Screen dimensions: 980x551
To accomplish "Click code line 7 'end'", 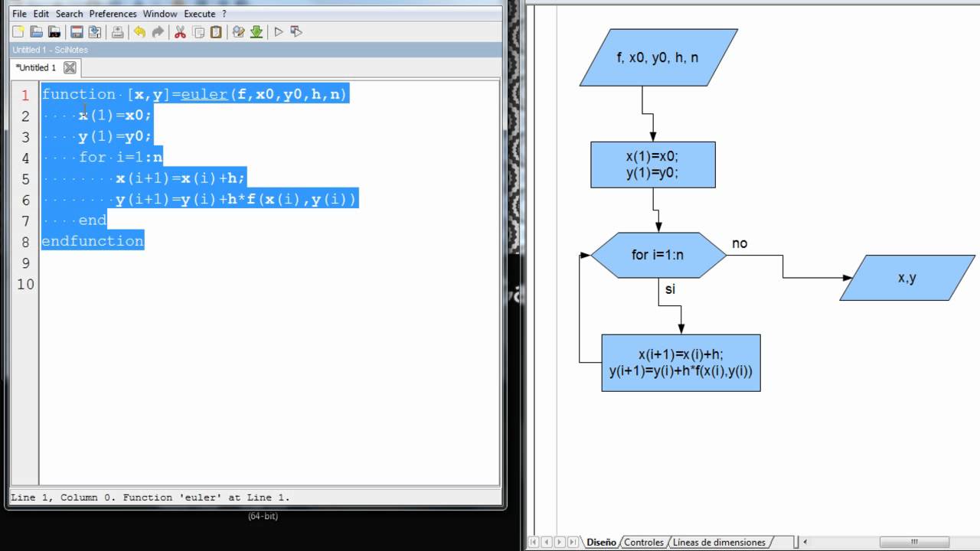I will (93, 220).
